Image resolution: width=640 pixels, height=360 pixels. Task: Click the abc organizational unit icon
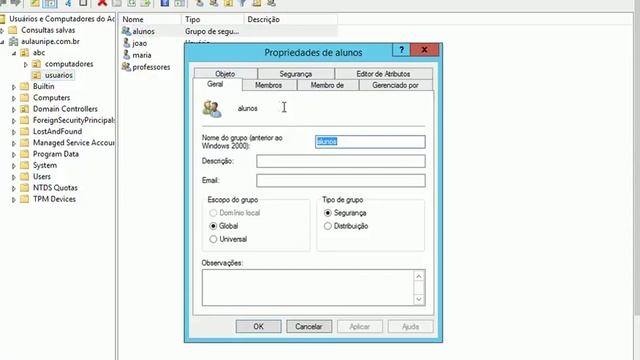pos(24,53)
